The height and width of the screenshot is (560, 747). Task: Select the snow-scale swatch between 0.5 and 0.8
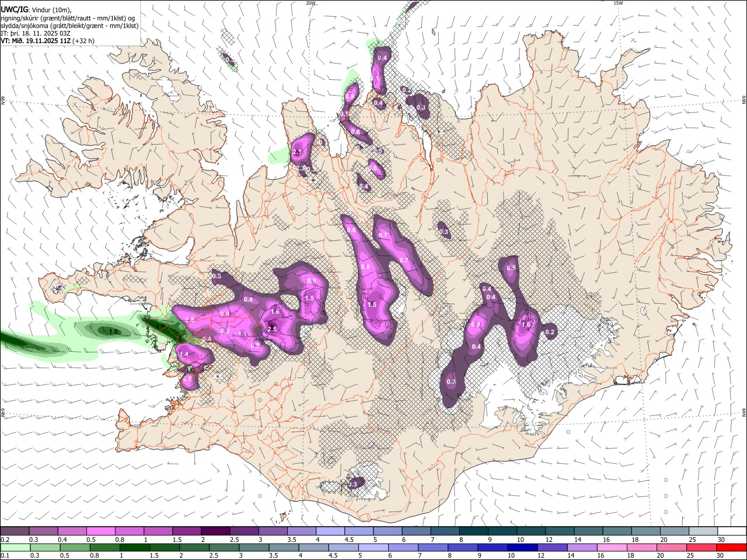click(x=101, y=531)
